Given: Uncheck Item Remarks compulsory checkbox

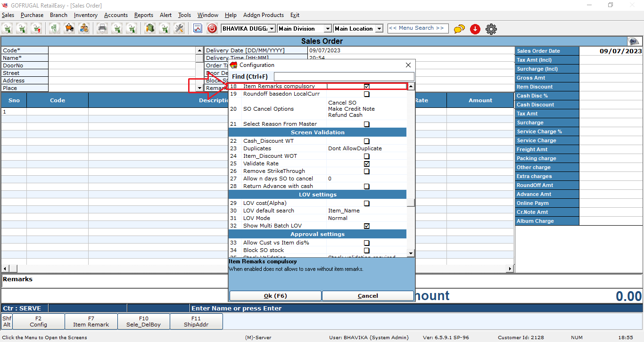Looking at the screenshot, I should (x=367, y=87).
